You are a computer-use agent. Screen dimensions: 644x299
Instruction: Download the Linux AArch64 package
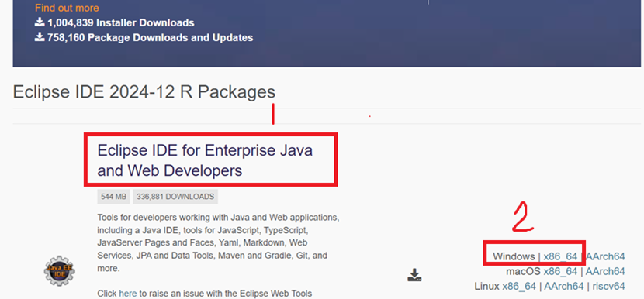(x=564, y=286)
